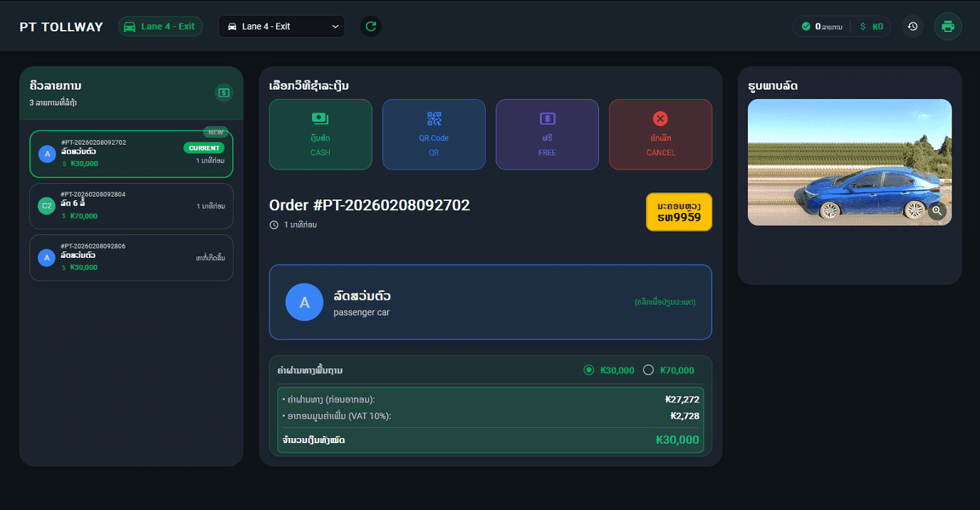Click the refresh icon in header
The image size is (980, 510).
pyautogui.click(x=370, y=26)
